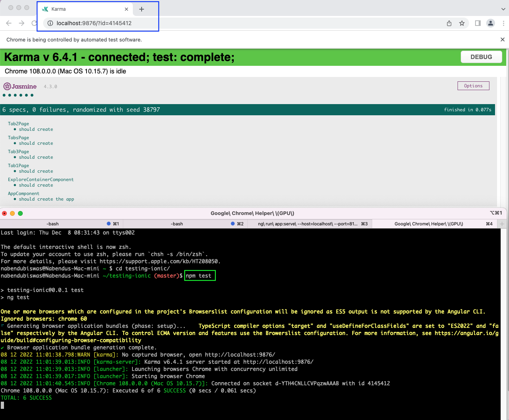Click 'Chrome 108.0.0.0 (Mac OS 10.15.7) is idle'
Viewport: 509px width, 420px height.
[x=65, y=71]
